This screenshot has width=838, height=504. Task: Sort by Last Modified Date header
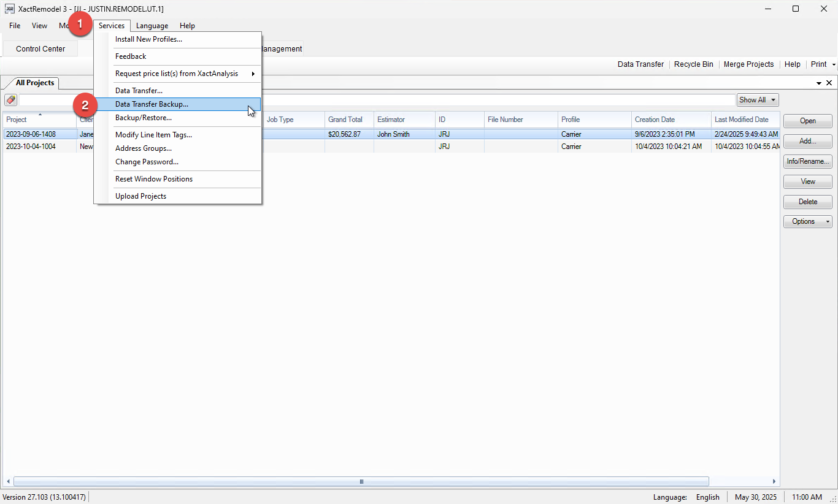[745, 120]
